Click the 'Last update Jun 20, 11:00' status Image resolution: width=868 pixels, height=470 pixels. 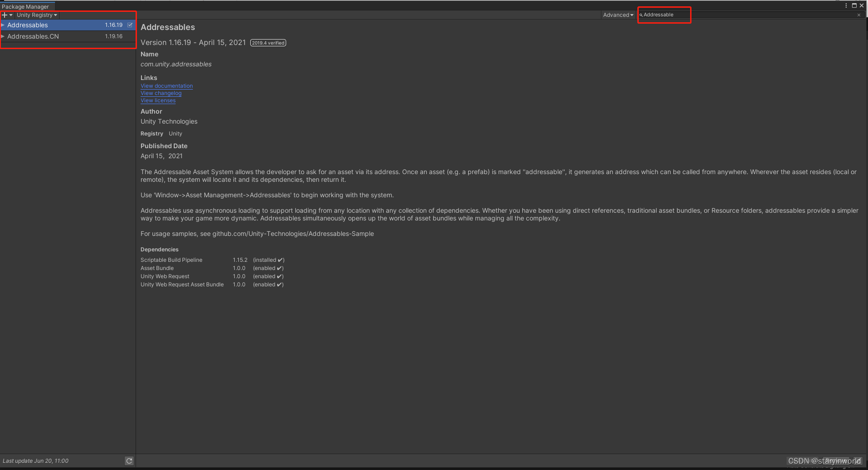click(x=35, y=461)
